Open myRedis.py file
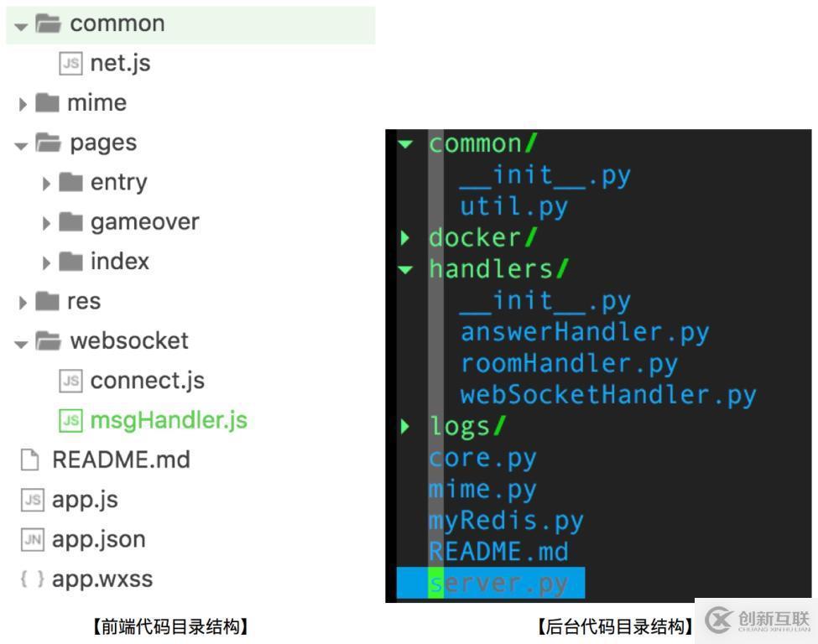The height and width of the screenshot is (644, 818). pos(505,521)
